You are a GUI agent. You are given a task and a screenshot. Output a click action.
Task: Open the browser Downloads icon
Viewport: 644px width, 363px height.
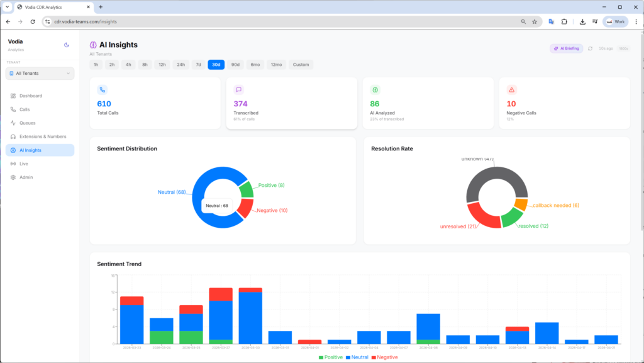[x=582, y=22]
